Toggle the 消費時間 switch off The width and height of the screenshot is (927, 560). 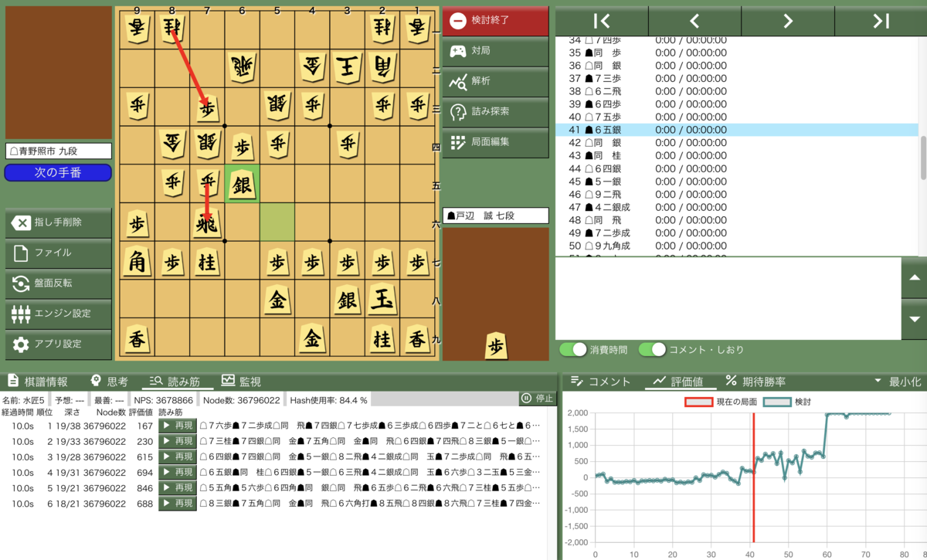point(573,350)
